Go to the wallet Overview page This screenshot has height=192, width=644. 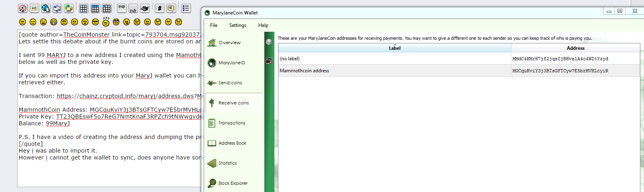(235, 43)
